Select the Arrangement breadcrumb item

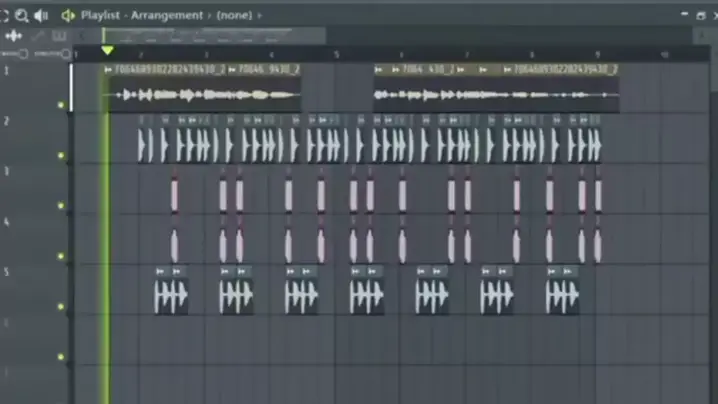(x=166, y=15)
